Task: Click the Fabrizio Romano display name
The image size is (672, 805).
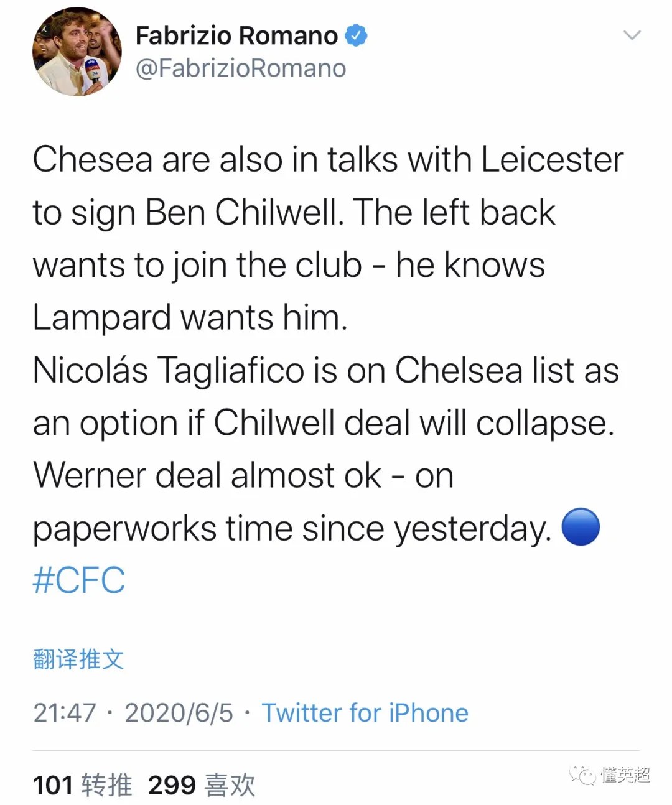Action: [236, 35]
